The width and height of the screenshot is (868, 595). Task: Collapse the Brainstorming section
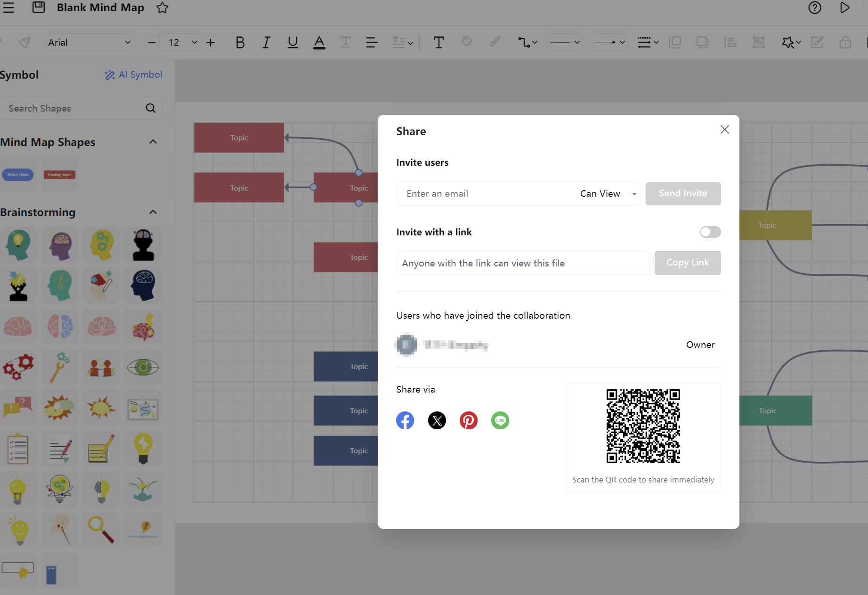click(153, 212)
